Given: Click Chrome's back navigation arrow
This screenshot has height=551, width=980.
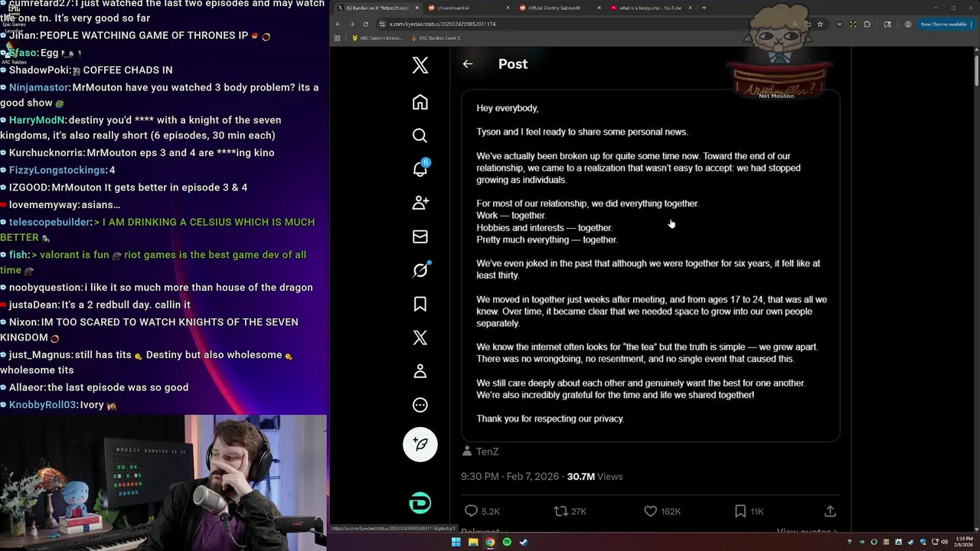Looking at the screenshot, I should pos(338,24).
